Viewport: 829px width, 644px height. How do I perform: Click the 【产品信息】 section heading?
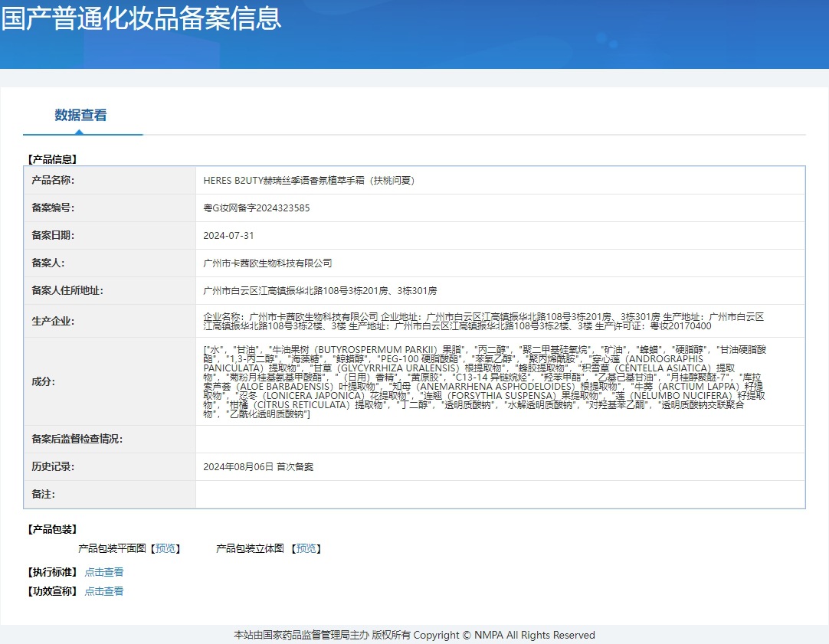click(53, 159)
